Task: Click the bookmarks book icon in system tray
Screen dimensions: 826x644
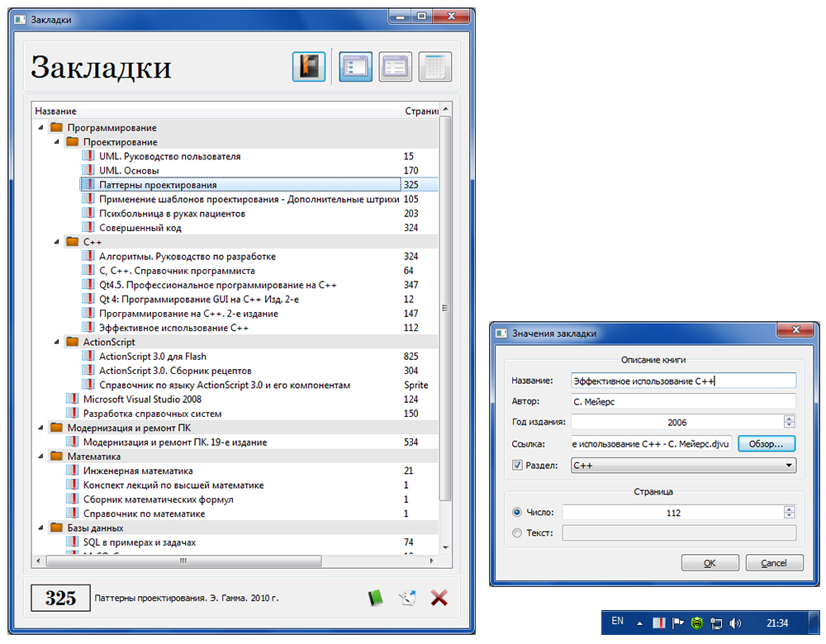Action: (x=658, y=623)
